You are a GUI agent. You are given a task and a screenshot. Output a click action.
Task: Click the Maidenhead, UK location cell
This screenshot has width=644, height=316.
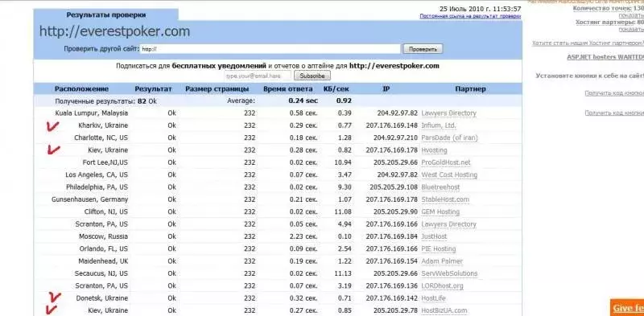tap(103, 261)
